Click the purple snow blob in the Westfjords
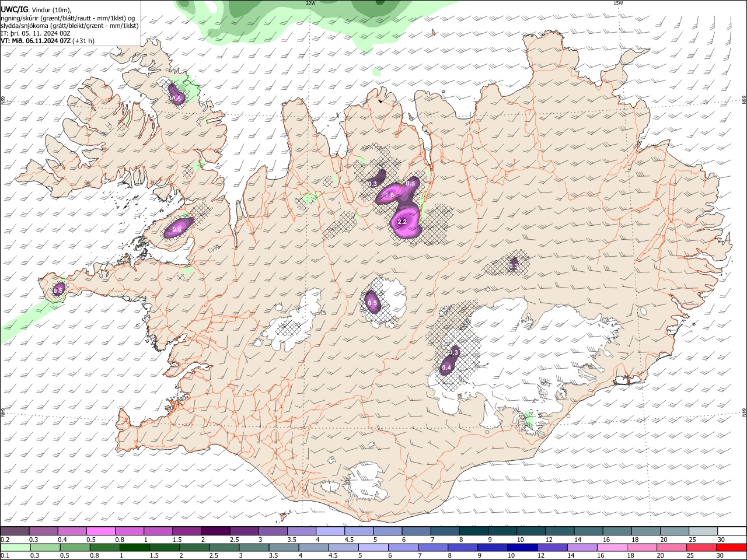 point(176,94)
